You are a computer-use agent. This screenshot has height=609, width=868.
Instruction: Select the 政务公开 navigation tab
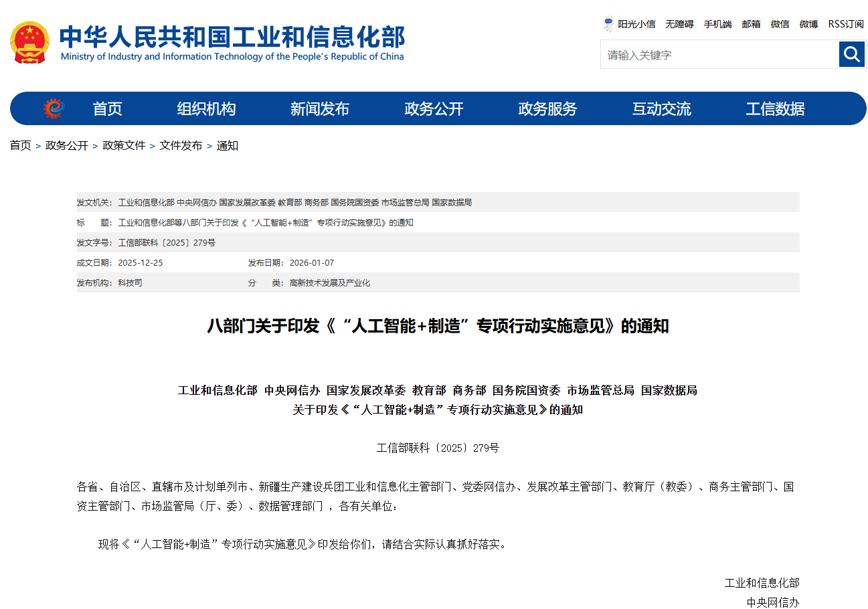click(x=434, y=108)
